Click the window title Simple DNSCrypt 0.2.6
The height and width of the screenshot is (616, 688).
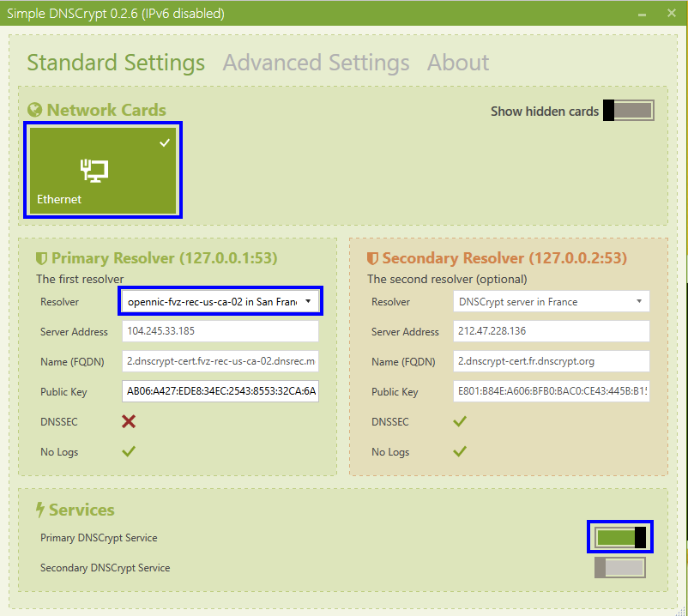pyautogui.click(x=116, y=14)
